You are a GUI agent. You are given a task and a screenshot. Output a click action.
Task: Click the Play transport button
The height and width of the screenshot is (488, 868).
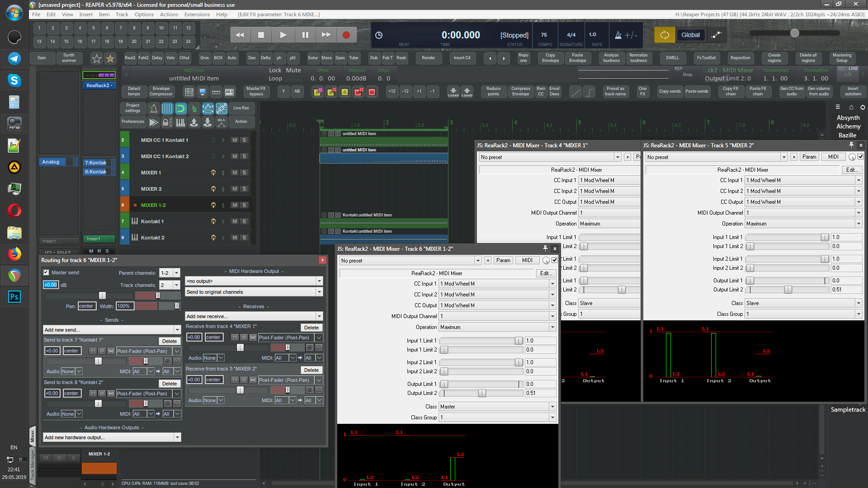click(283, 35)
